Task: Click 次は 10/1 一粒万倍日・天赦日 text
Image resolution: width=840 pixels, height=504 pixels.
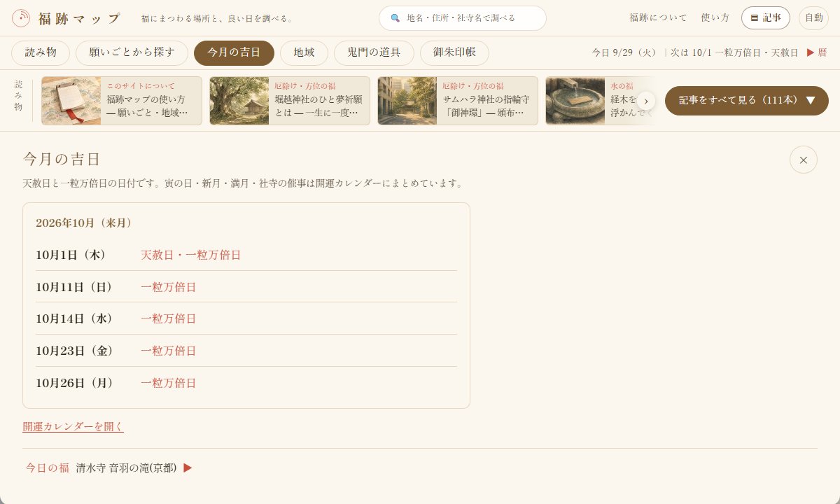Action: (734, 52)
